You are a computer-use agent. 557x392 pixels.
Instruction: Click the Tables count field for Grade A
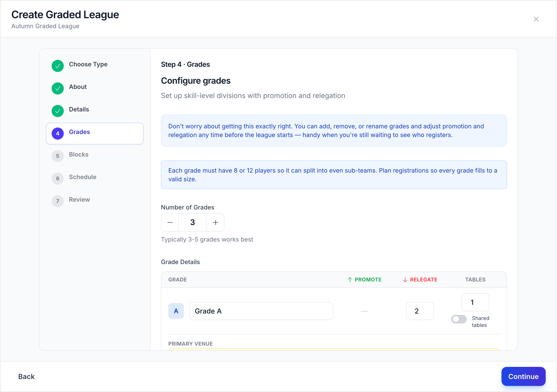475,302
